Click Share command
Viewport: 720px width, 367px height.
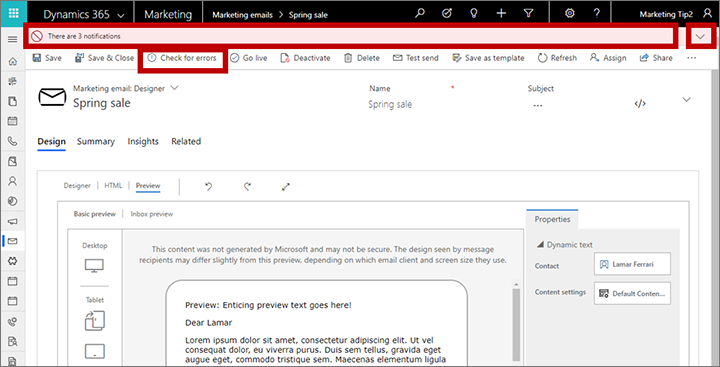pos(656,58)
